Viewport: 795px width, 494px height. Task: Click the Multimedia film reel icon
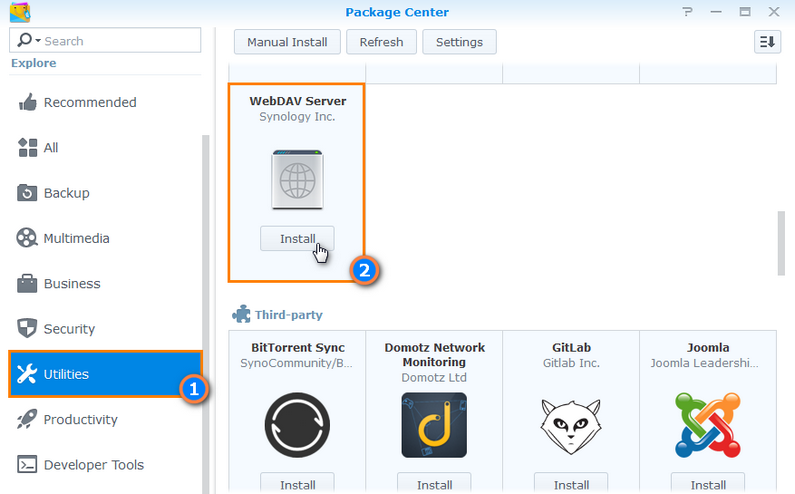(27, 238)
